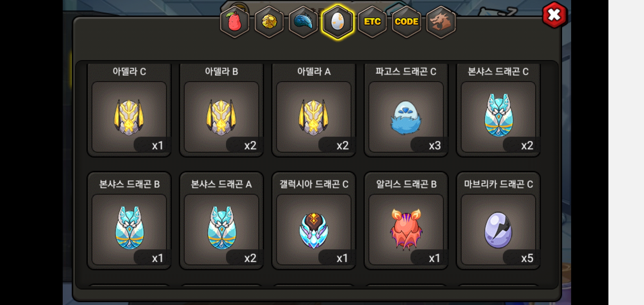
Task: Open the red fruit food tab
Action: click(x=234, y=22)
